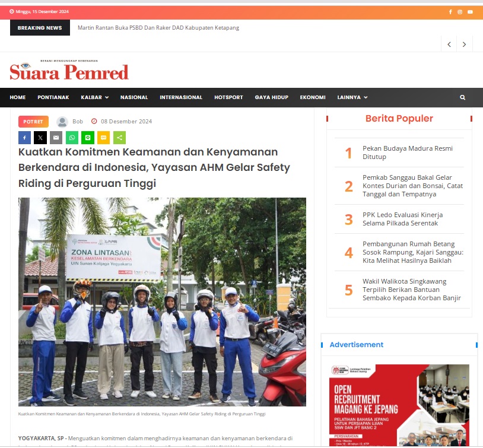The height and width of the screenshot is (448, 483).
Task: Open the Instagram icon in top bar
Action: [x=460, y=12]
